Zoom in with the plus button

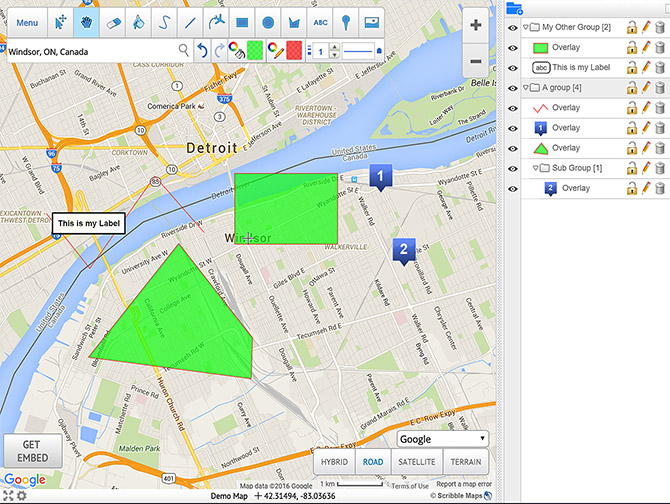click(x=476, y=25)
